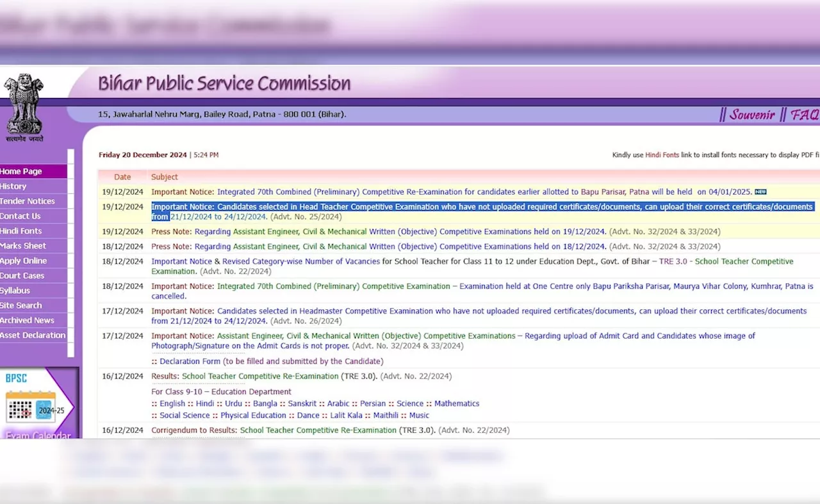The image size is (820, 504).
Task: Select Hindi Fonts in the sidebar
Action: pyautogui.click(x=33, y=231)
